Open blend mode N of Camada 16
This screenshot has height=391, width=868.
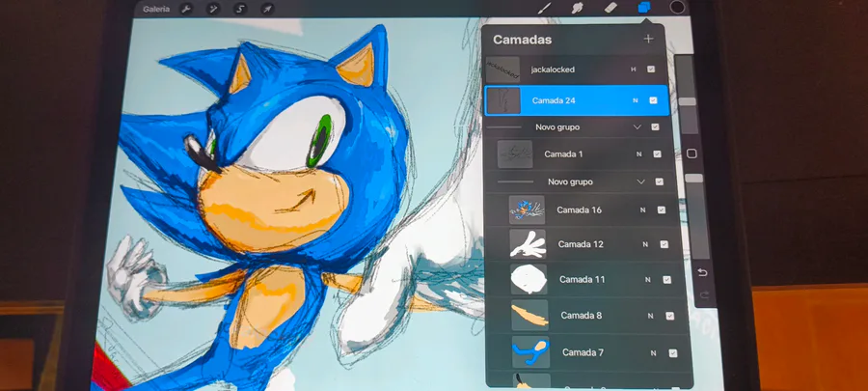click(642, 209)
